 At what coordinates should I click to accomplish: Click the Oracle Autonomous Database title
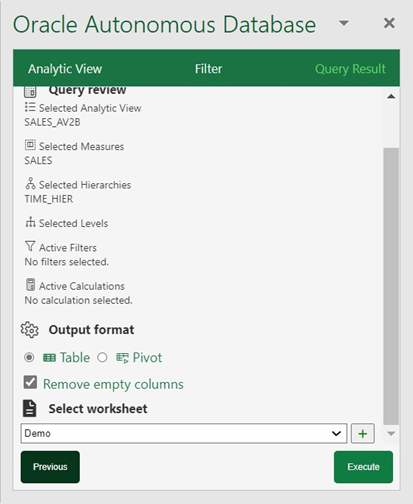tap(165, 24)
